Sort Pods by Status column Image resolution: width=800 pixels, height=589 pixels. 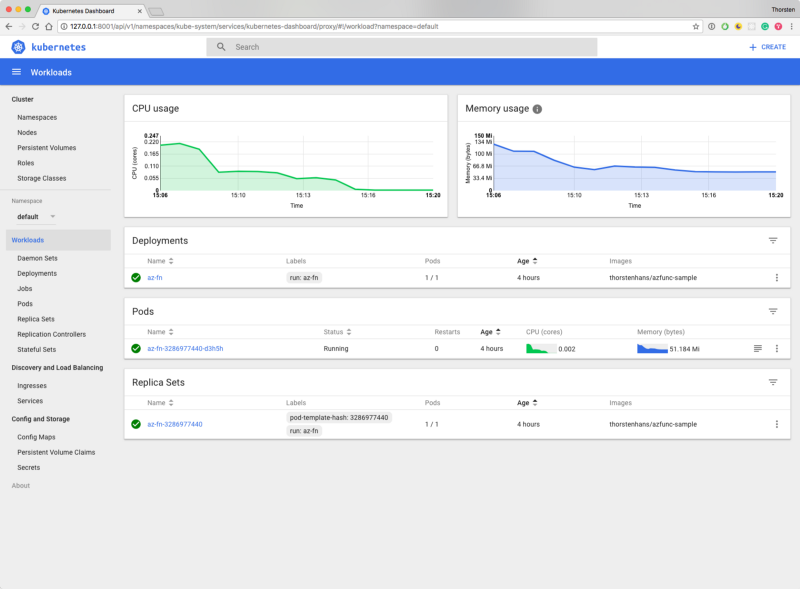click(336, 331)
